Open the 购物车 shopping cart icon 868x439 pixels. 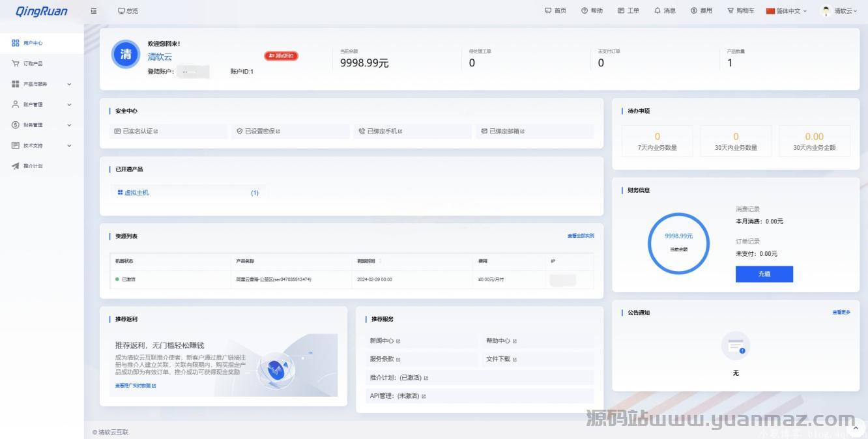pyautogui.click(x=731, y=11)
